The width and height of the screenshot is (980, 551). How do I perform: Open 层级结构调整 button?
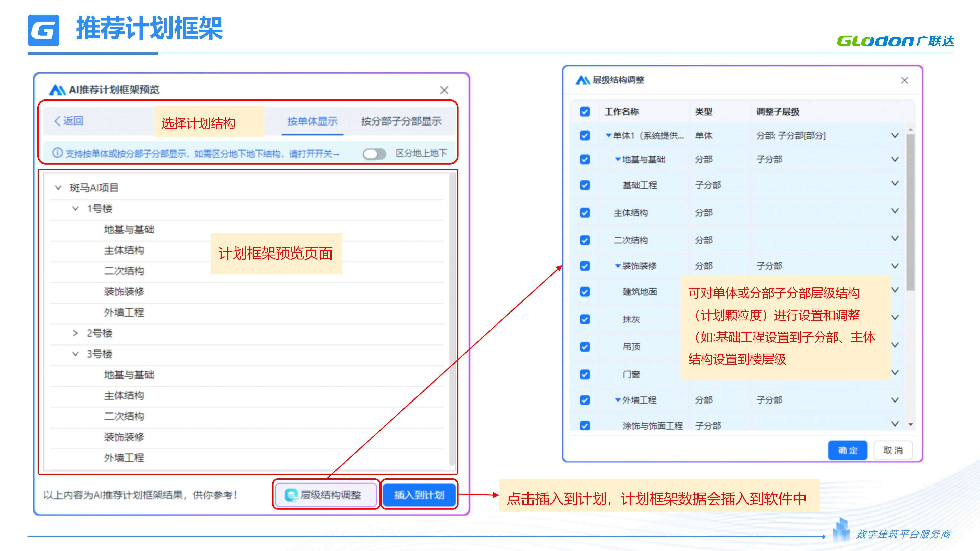click(x=326, y=495)
